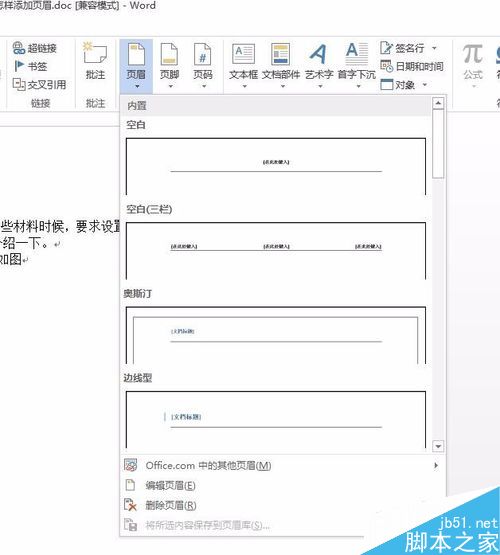Click the 对象 button label
Screen dimensions: 500x555
tap(405, 85)
